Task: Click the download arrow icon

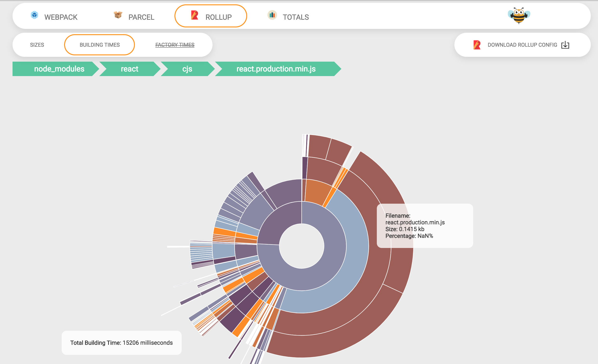Action: [565, 45]
